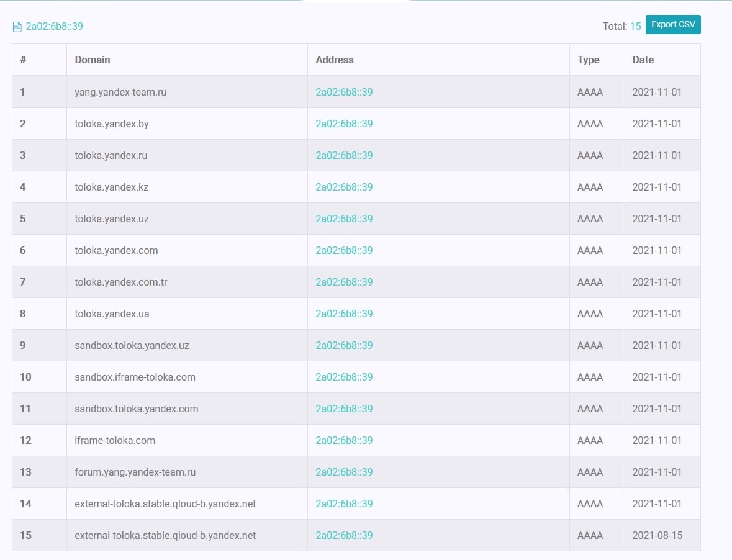Open address link in toloka.yandex.ru row
Screen dimensions: 732x560
tap(344, 155)
